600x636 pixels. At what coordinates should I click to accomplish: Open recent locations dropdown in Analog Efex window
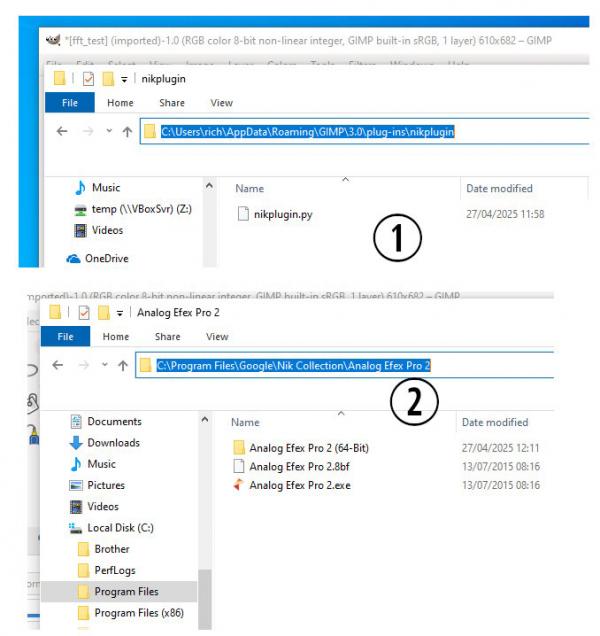(x=105, y=365)
